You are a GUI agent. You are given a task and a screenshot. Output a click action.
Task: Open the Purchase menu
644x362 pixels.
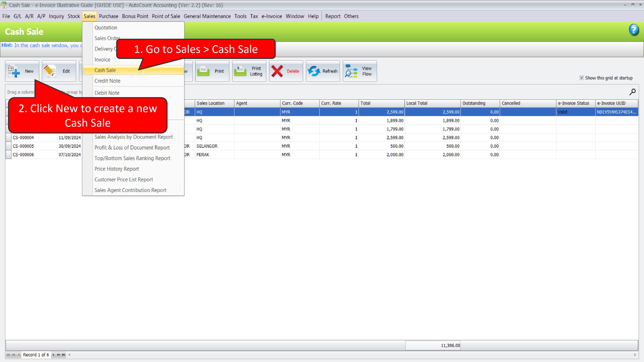[x=108, y=16]
